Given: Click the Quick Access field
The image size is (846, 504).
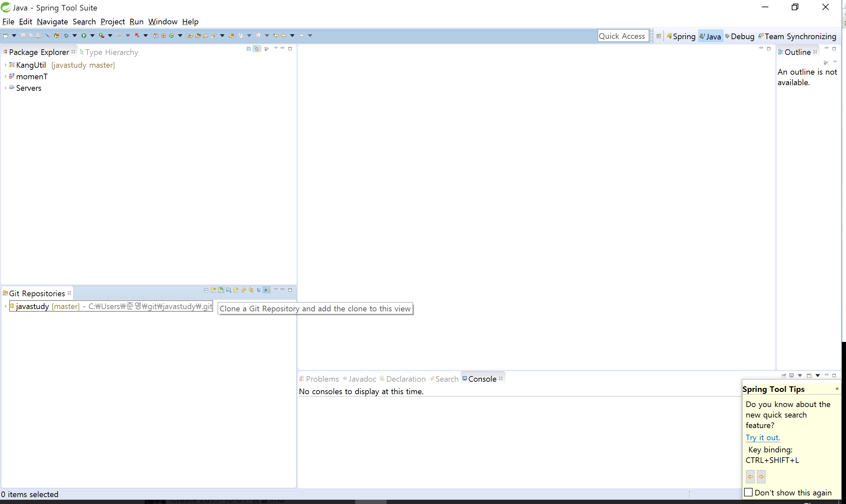Looking at the screenshot, I should click(623, 36).
